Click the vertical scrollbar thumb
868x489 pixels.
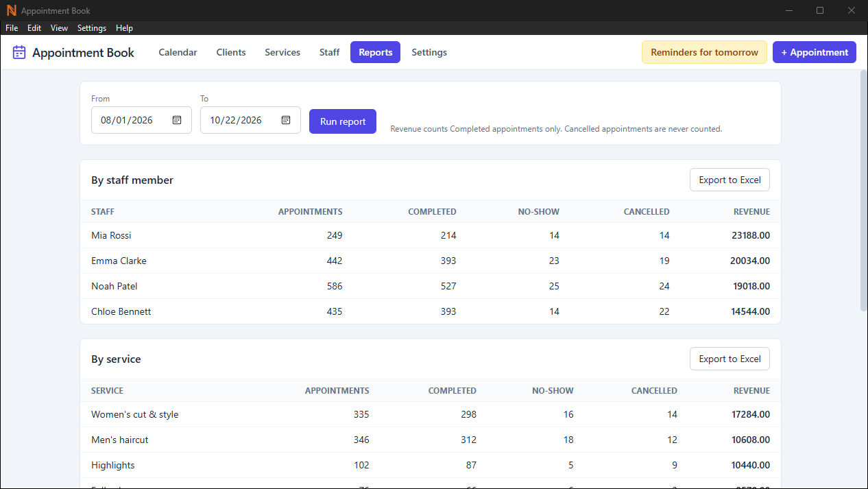coord(863,191)
